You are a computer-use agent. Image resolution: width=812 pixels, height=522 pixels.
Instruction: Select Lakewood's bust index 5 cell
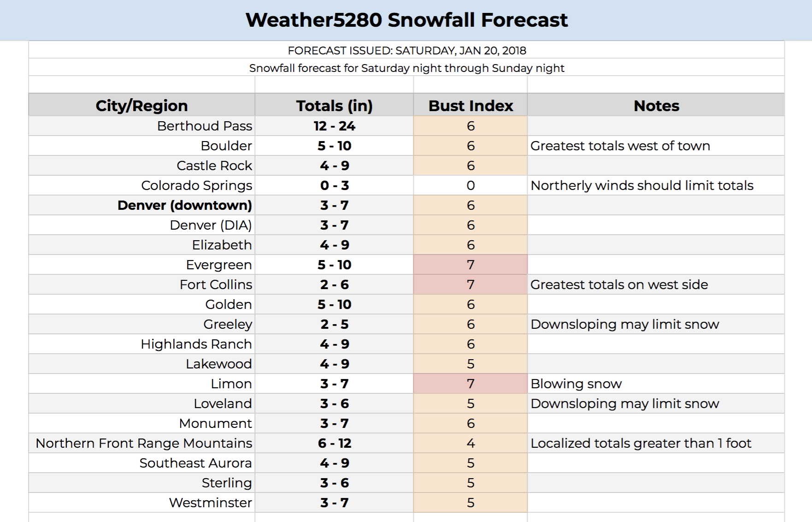tap(471, 364)
